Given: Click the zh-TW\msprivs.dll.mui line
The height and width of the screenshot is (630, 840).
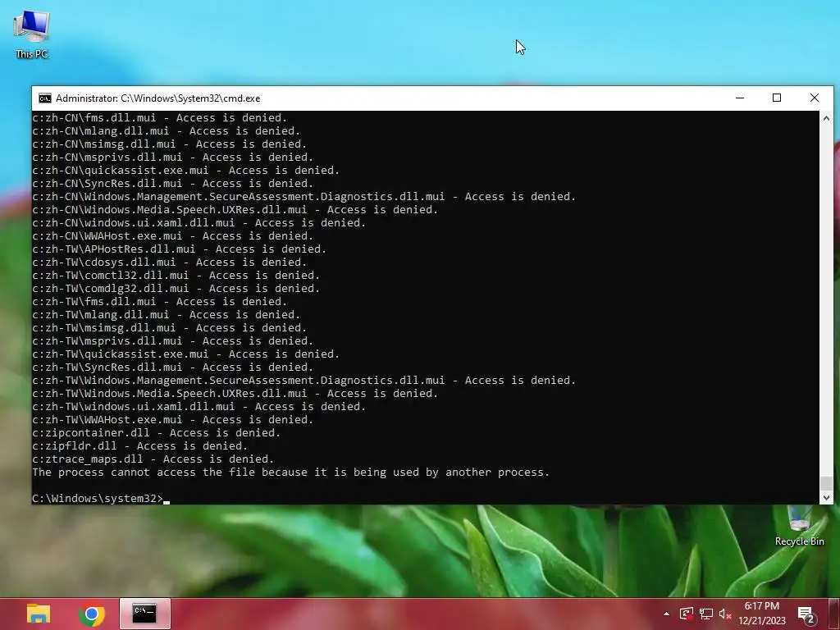Looking at the screenshot, I should pos(172,340).
